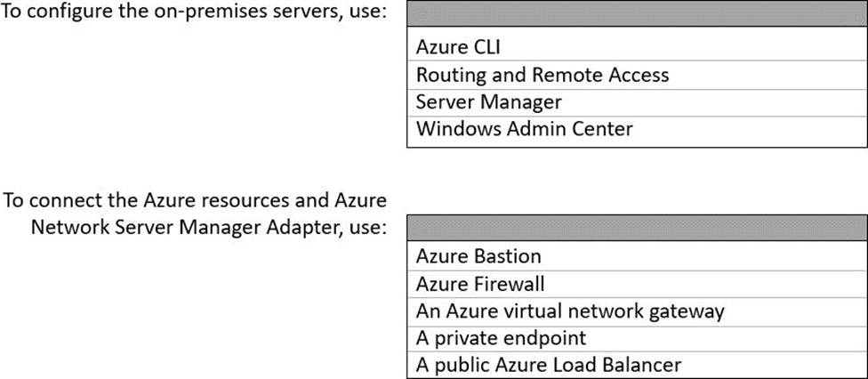This screenshot has width=868, height=379.
Task: Select An Azure virtual network gateway
Action: tap(570, 310)
